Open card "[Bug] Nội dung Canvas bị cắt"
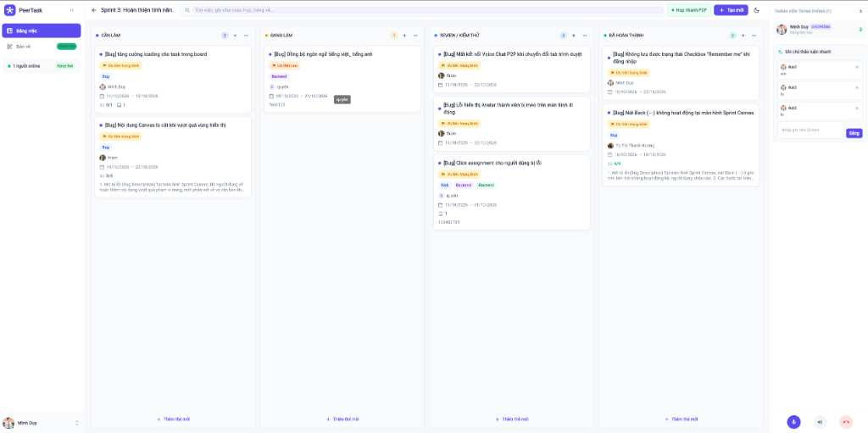868x433 pixels. coord(173,157)
